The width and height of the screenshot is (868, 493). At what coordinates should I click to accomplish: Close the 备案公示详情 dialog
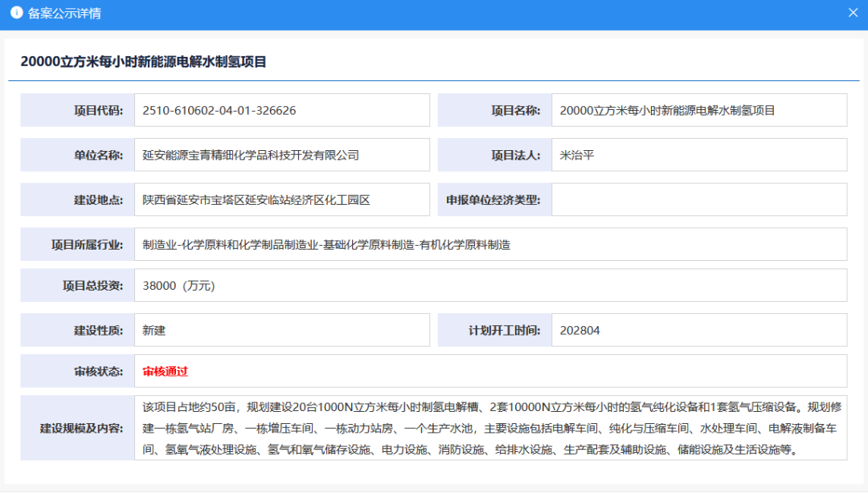(853, 14)
